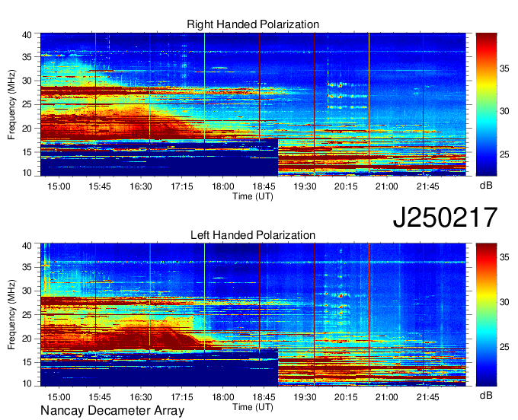518x420 pixels.
Task: Click the 25 dB label on the bottom colorbar
Action: 504,347
